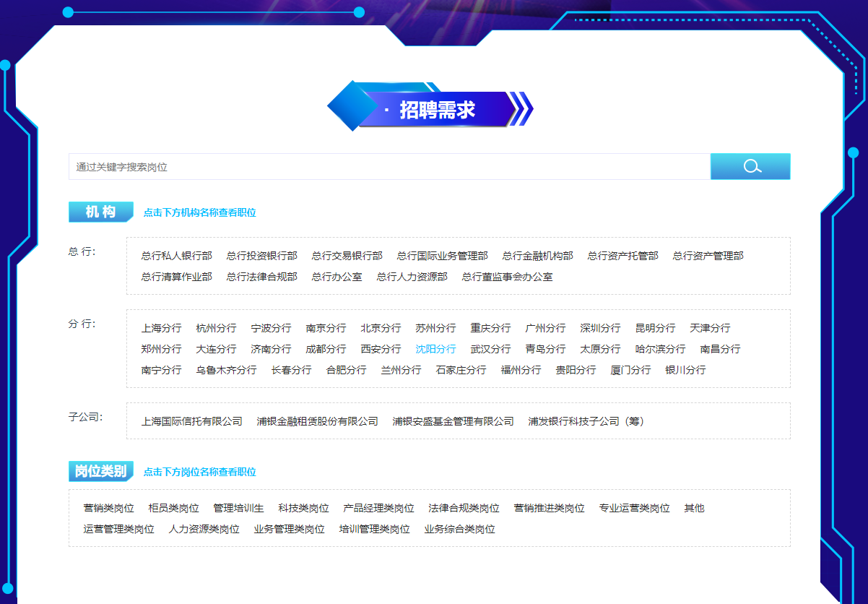Click 哈尔滨分行 link
The height and width of the screenshot is (604, 868).
(661, 349)
